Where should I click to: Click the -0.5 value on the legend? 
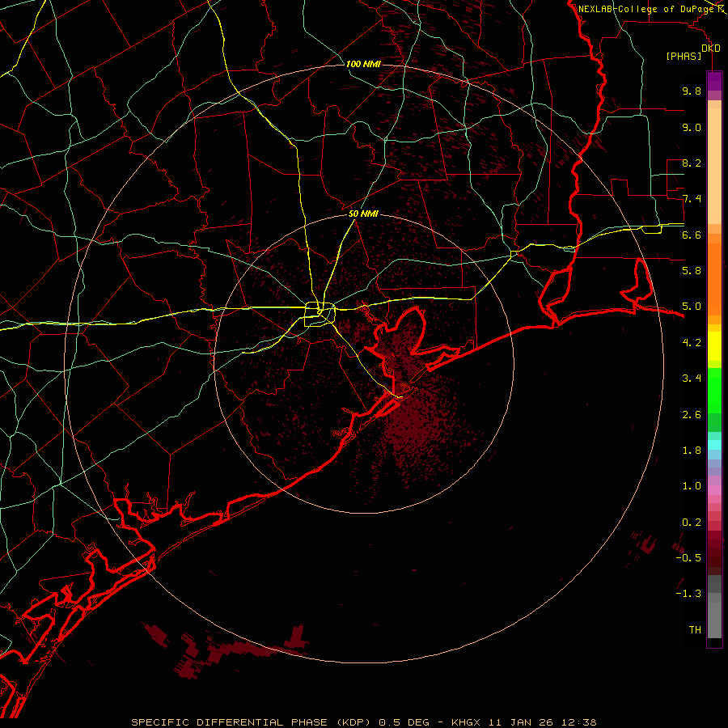tap(688, 558)
